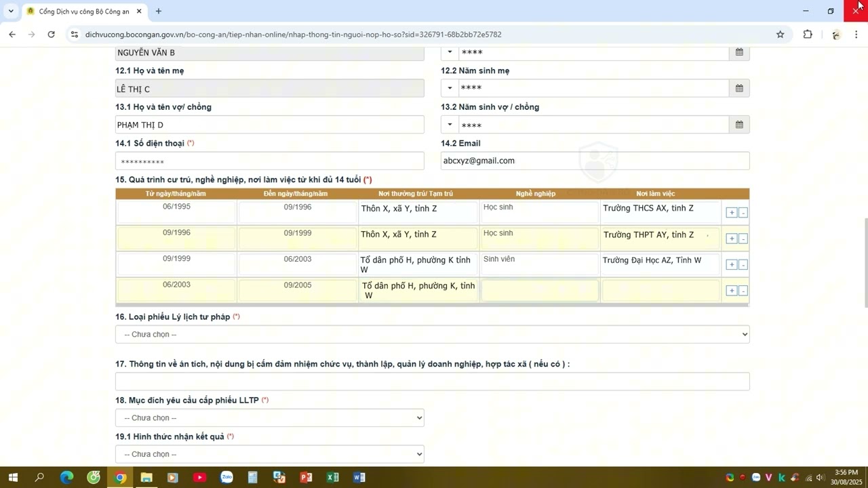Open the tab search chevron in Chrome
This screenshot has height=488, width=868.
(11, 12)
